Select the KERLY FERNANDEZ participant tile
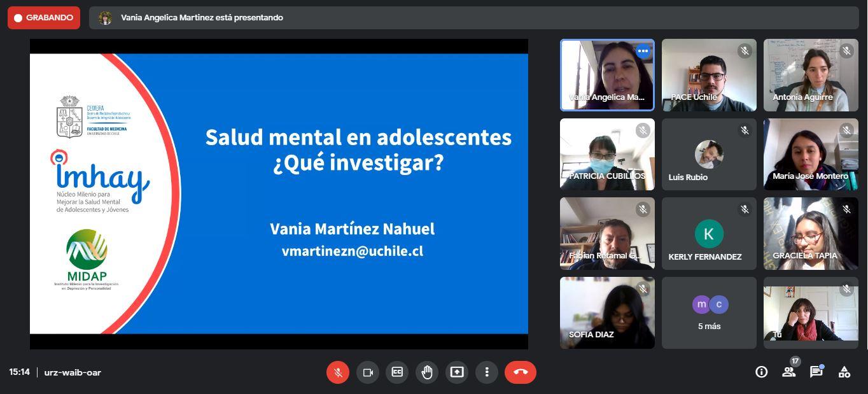This screenshot has height=394, width=868. click(x=709, y=234)
